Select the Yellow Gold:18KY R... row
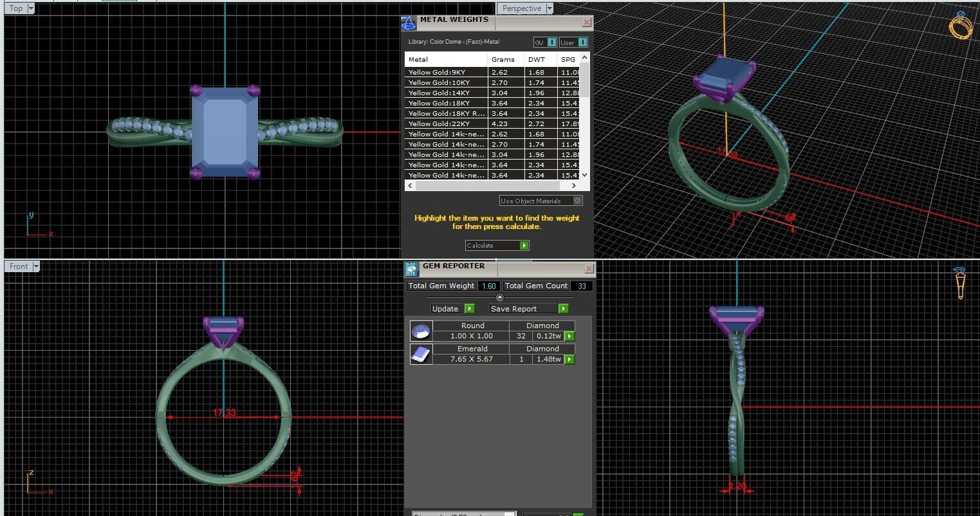980x516 pixels. (x=492, y=113)
